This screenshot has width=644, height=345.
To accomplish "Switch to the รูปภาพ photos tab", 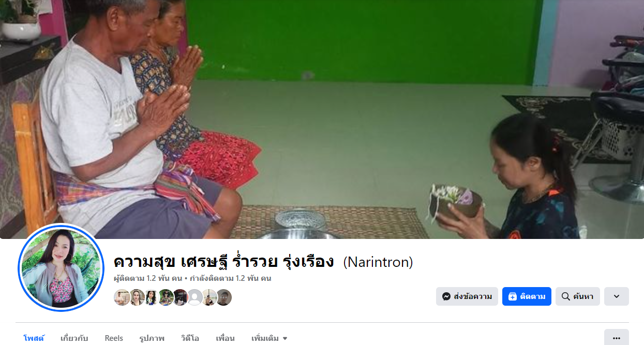I will (x=152, y=338).
